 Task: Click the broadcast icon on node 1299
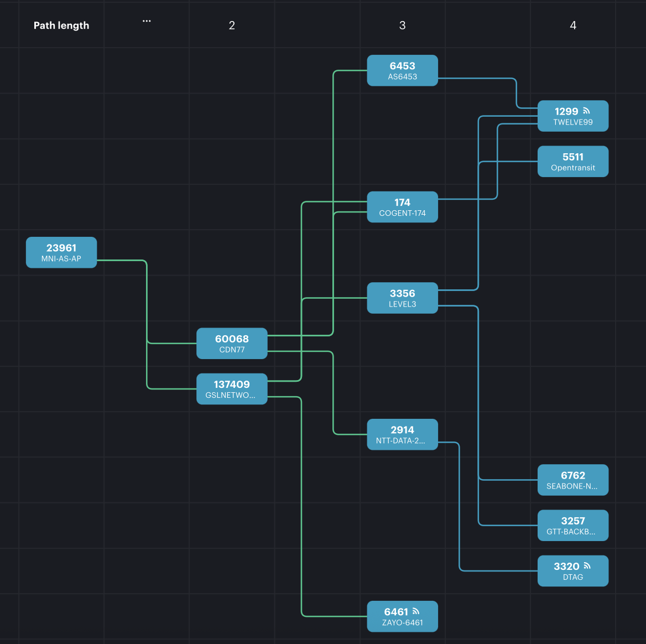(586, 111)
